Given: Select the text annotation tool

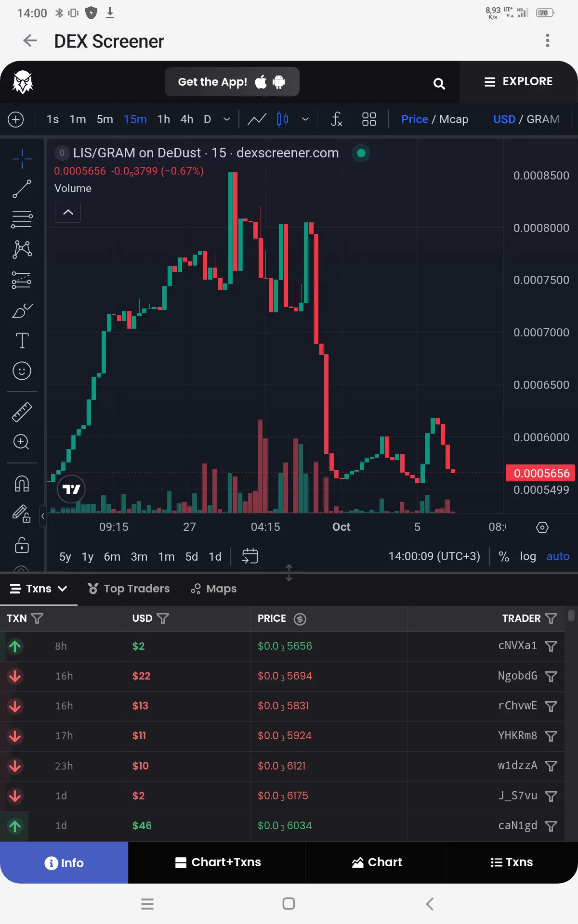Looking at the screenshot, I should [22, 340].
